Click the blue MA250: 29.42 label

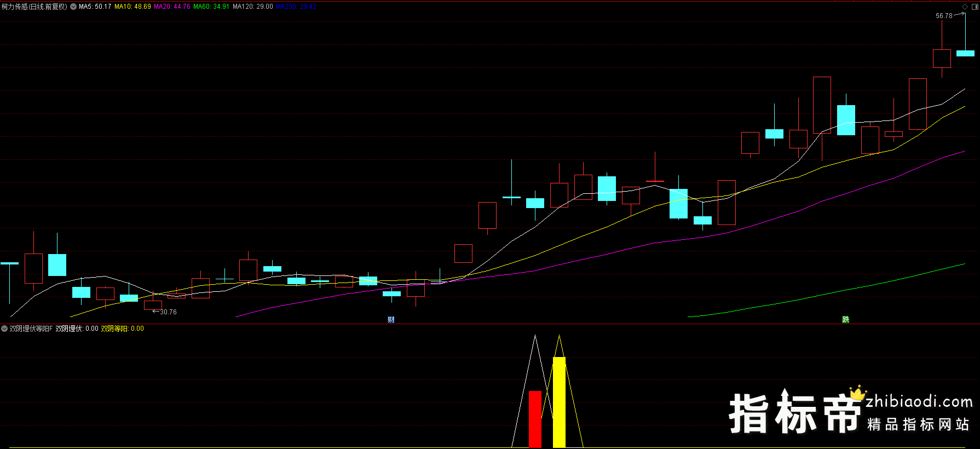pyautogui.click(x=296, y=7)
